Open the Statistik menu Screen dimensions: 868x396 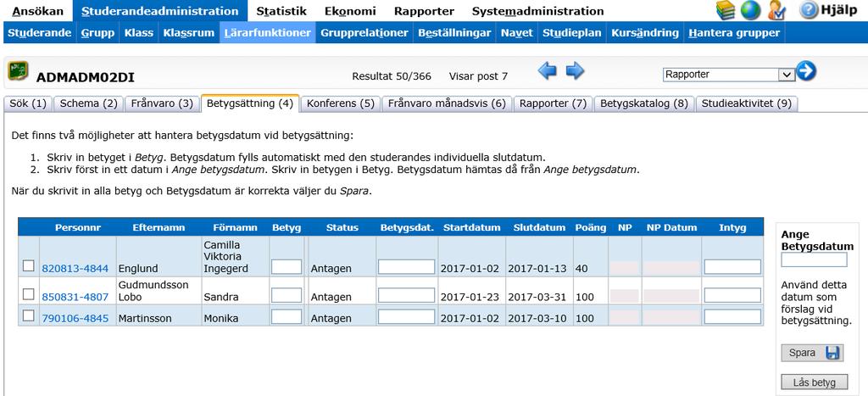coord(281,11)
